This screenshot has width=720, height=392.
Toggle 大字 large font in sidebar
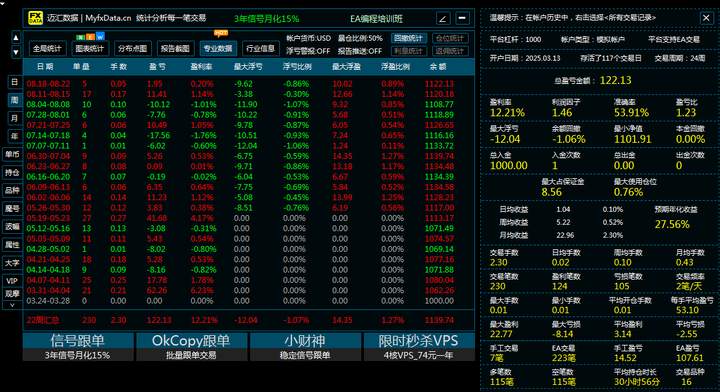[x=12, y=263]
